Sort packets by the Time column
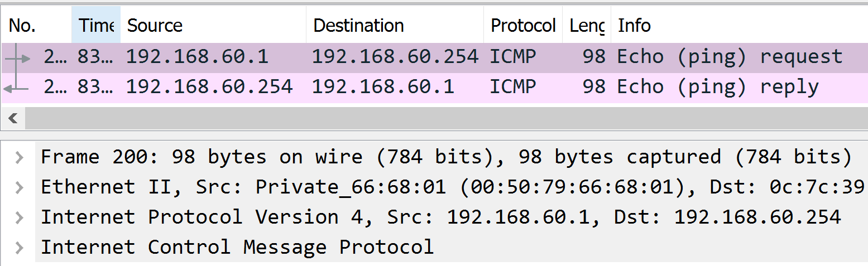 click(x=96, y=25)
